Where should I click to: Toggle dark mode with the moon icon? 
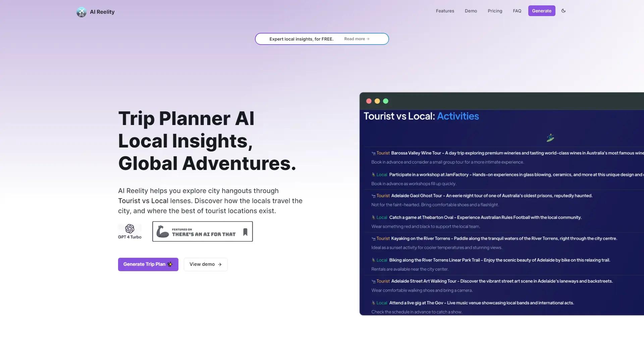tap(563, 11)
